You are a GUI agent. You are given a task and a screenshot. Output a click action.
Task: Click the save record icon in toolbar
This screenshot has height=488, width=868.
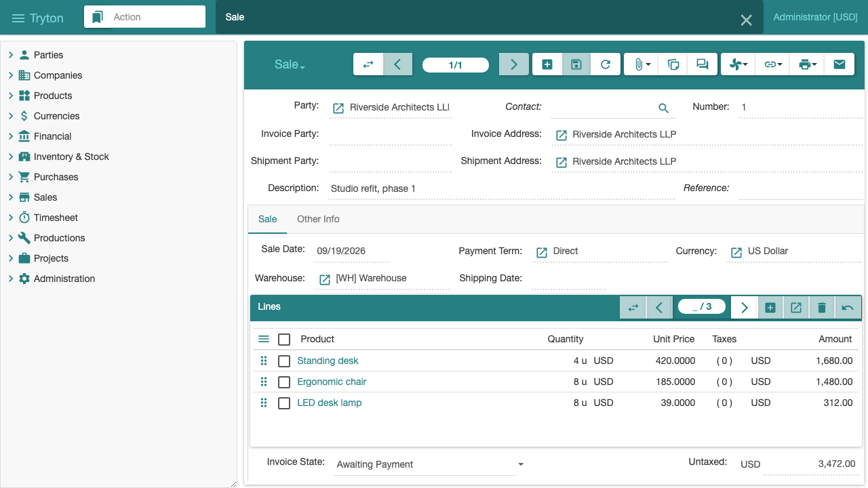point(576,64)
